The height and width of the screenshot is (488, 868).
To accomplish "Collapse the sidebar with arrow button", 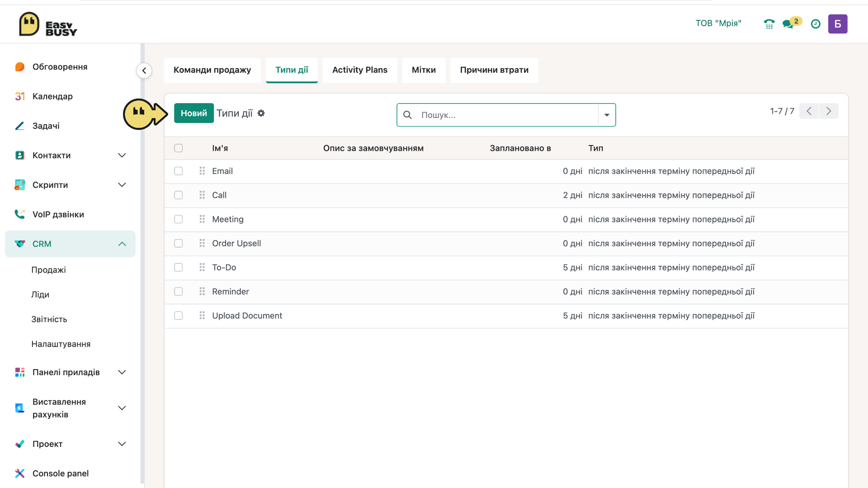I will [144, 70].
